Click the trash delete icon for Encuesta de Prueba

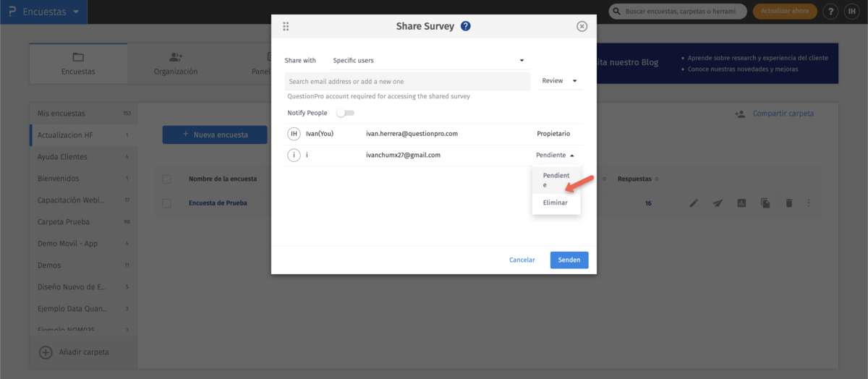(789, 203)
